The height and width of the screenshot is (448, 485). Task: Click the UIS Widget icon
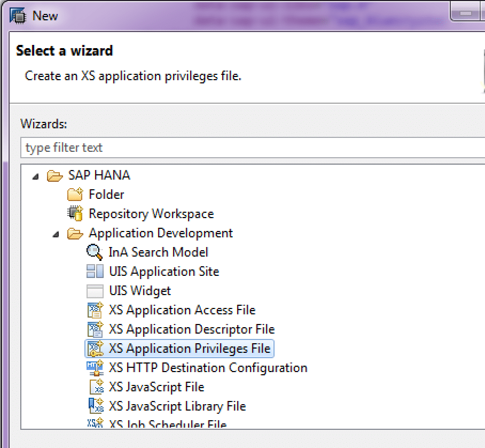click(x=95, y=291)
